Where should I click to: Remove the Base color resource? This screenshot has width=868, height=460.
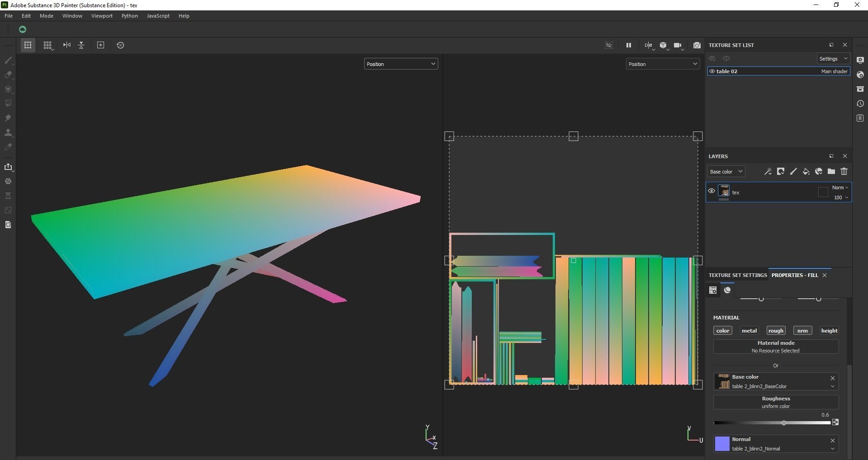tap(832, 378)
